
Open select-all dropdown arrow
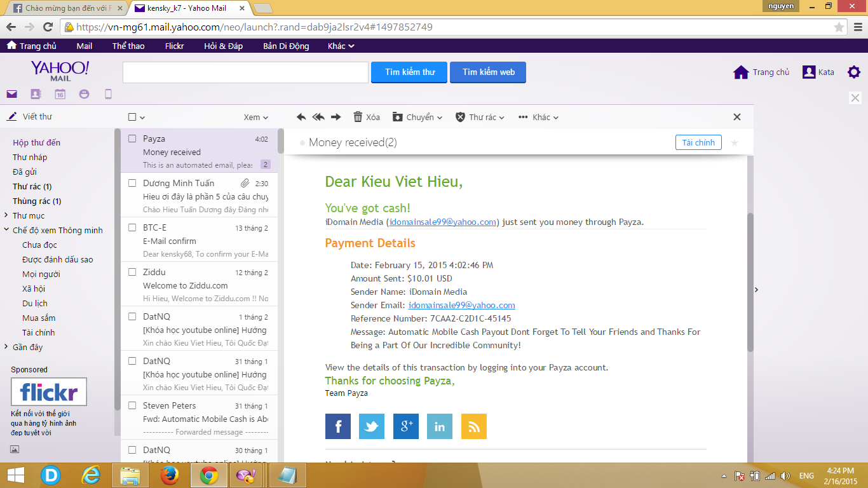142,118
